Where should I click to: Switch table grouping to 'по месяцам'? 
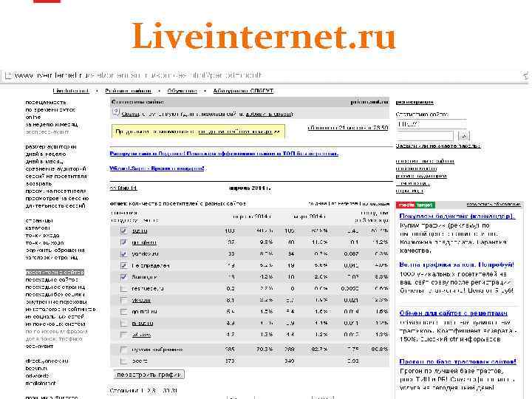375,204
